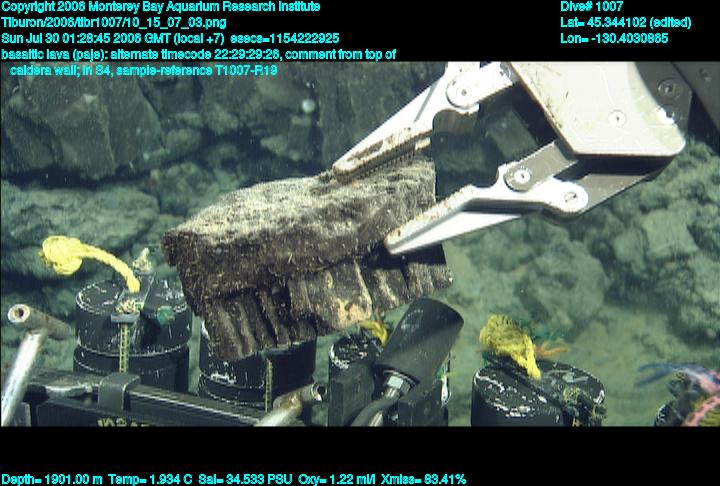Click the 'Lon= -130.4030865' reading

614,38
